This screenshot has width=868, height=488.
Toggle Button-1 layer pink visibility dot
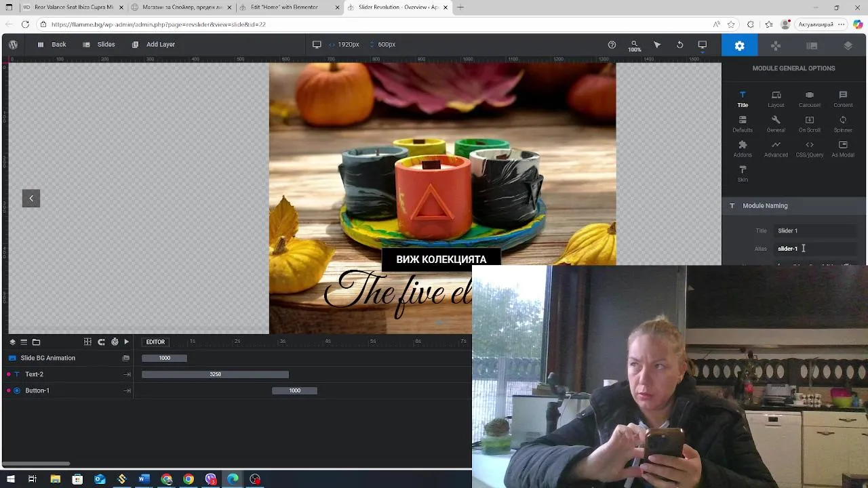(x=9, y=390)
